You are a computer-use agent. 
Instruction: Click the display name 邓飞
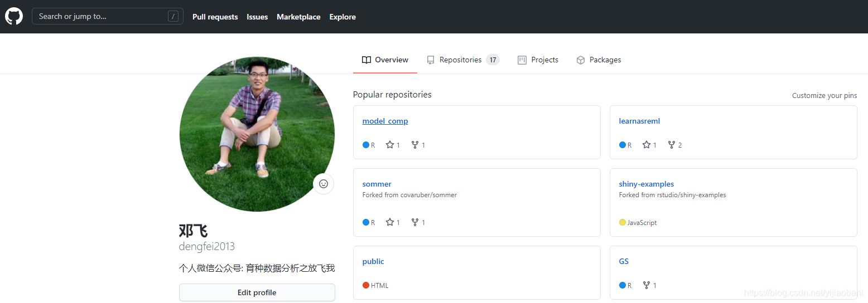pyautogui.click(x=194, y=231)
